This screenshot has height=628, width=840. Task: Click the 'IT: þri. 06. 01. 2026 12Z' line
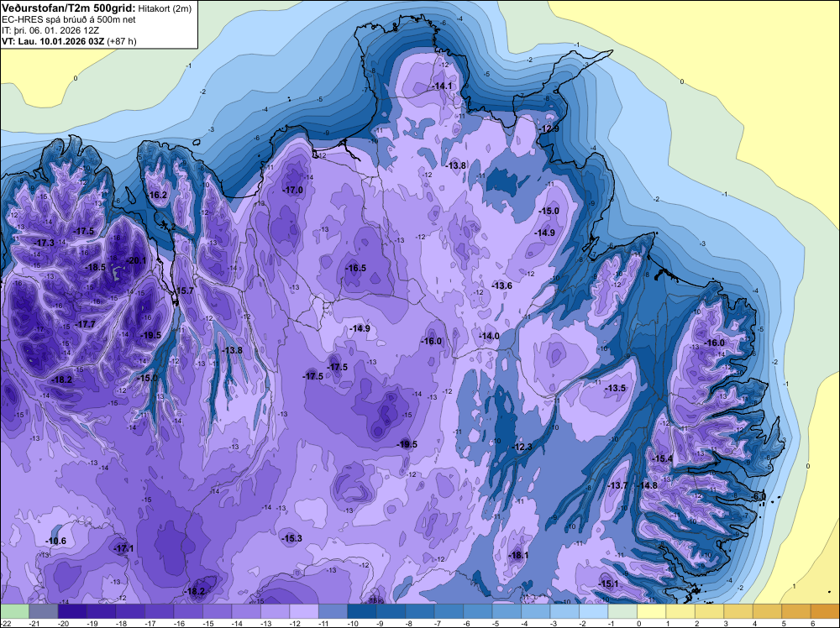(x=50, y=30)
